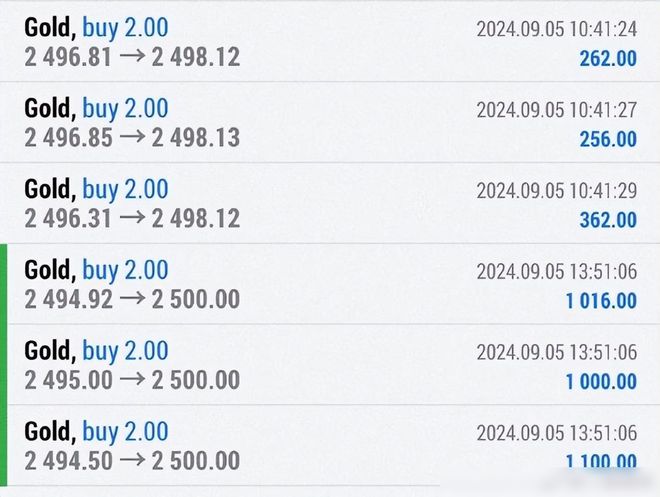Click price range 2 494.92 → 2 500.00

coord(132,300)
